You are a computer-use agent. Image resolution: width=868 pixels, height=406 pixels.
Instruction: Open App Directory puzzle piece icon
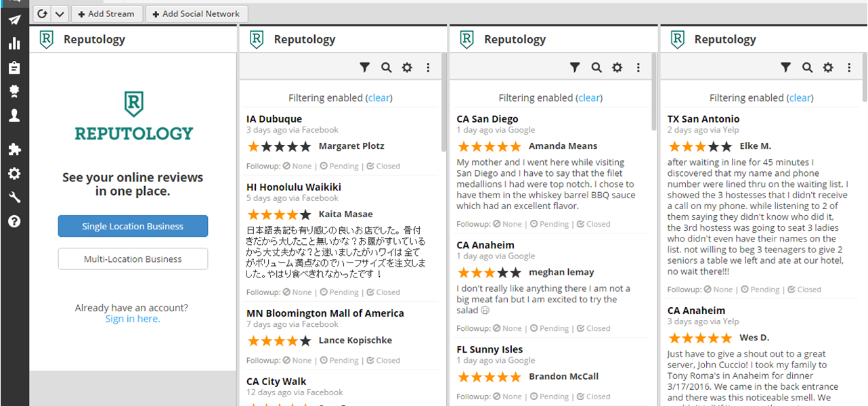tap(14, 150)
